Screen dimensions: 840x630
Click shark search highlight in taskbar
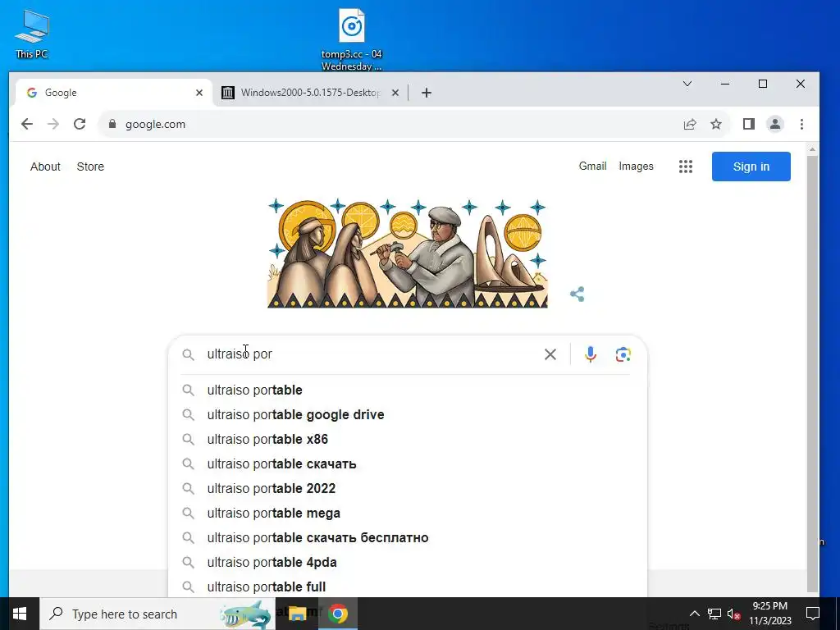click(x=246, y=614)
